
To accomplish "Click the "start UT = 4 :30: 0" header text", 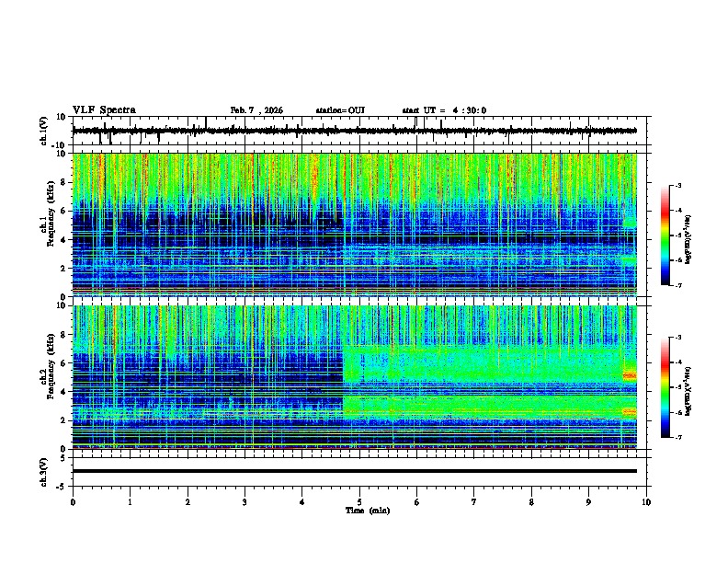I will pyautogui.click(x=444, y=110).
